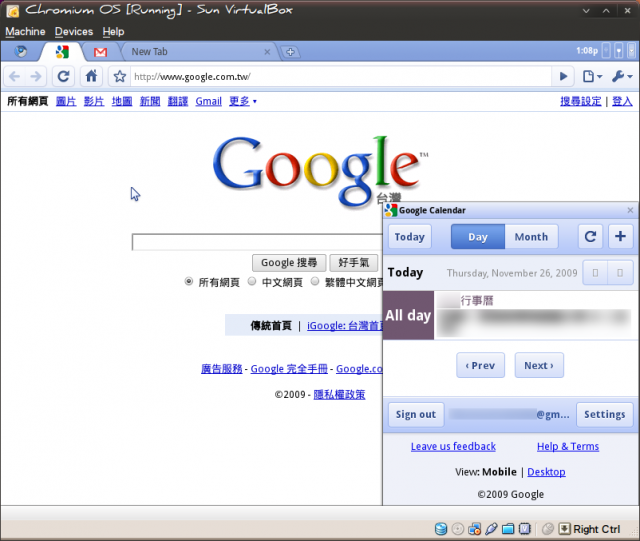The width and height of the screenshot is (640, 541).
Task: Switch to the Gmail pinned tab
Action: pyautogui.click(x=100, y=52)
